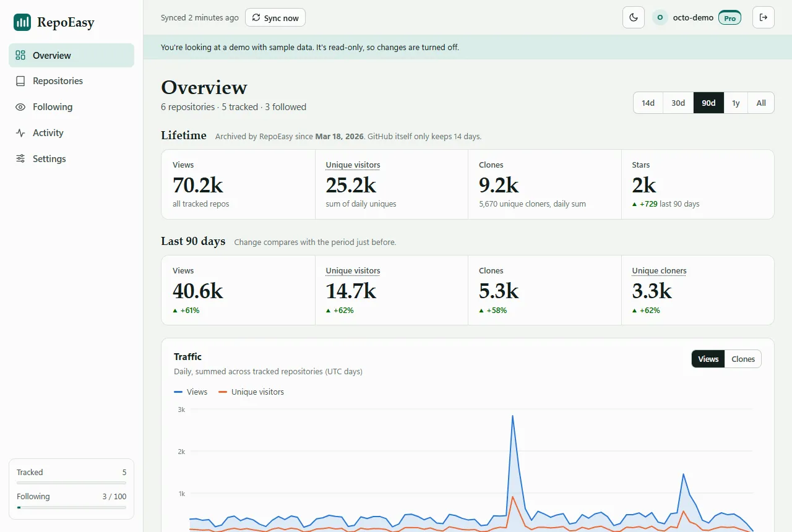
Task: Click the Following eye icon
Action: pos(20,107)
